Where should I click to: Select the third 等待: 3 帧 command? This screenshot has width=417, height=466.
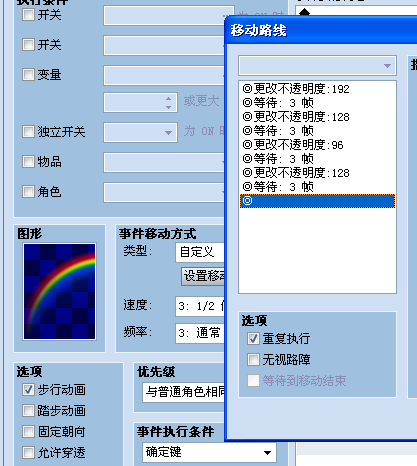click(x=317, y=159)
